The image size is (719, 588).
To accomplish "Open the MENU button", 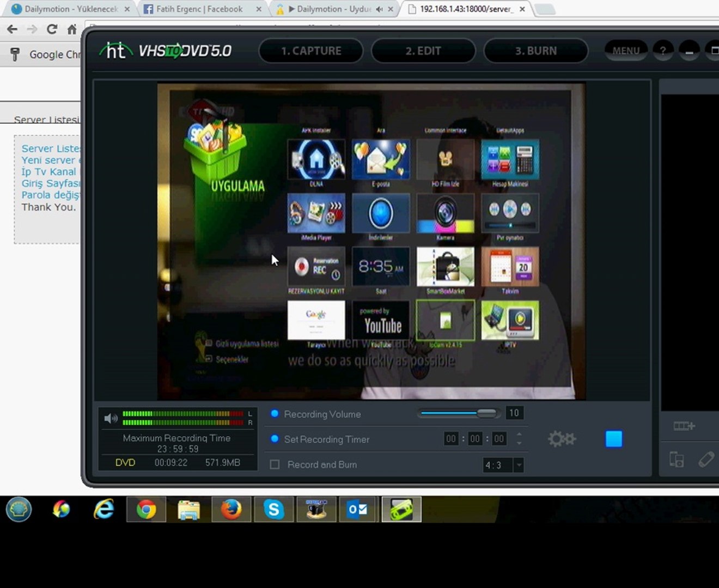I will click(x=626, y=51).
